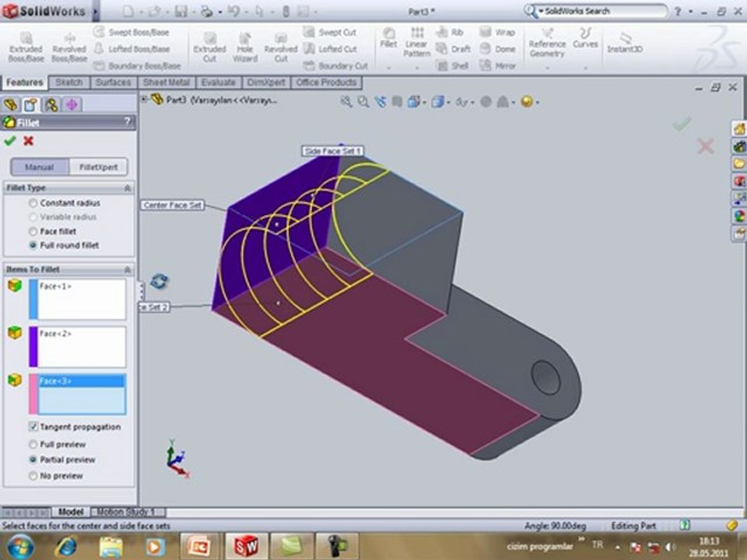
Task: Switch to the Features tab
Action: click(x=24, y=82)
